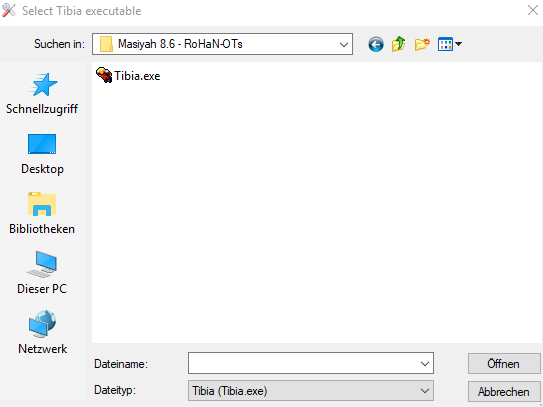Go to Desktop location
Image resolution: width=543 pixels, height=407 pixels.
point(42,154)
